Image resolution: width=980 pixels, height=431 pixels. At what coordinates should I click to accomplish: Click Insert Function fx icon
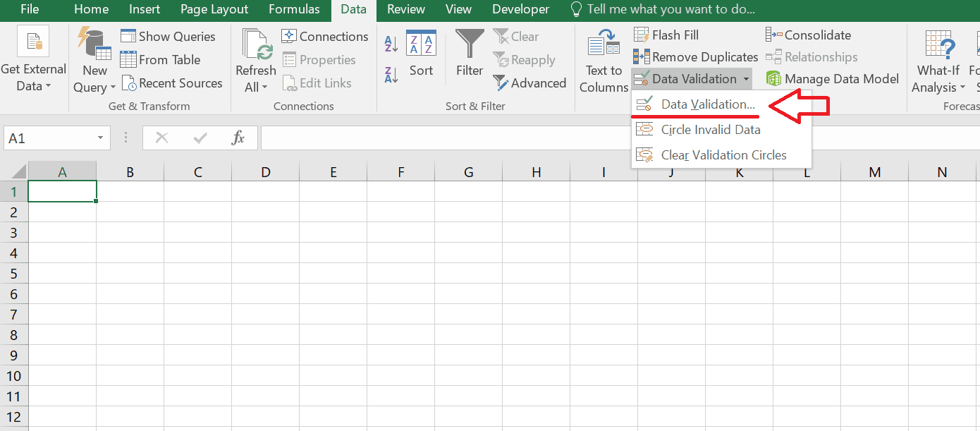coord(238,138)
